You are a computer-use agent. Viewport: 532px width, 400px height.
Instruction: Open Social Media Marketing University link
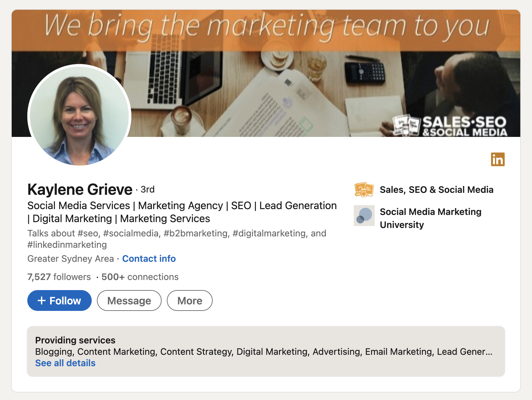coord(431,218)
